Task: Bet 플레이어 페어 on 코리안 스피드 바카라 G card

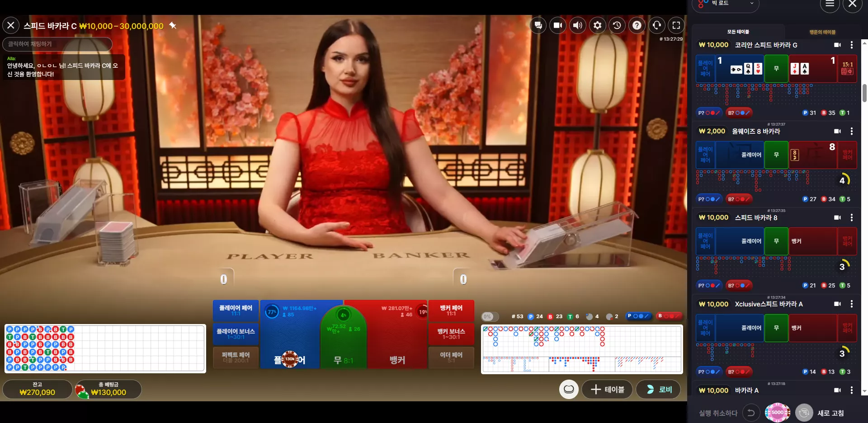Action: 705,69
